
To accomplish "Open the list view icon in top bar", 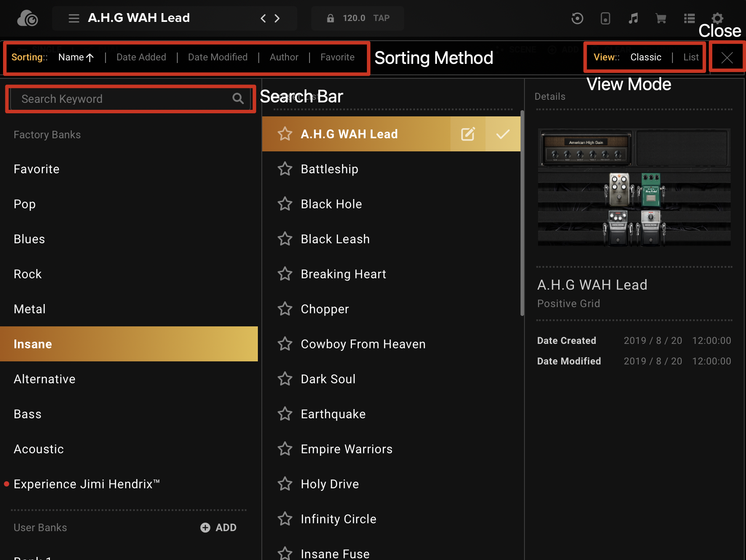I will click(690, 18).
